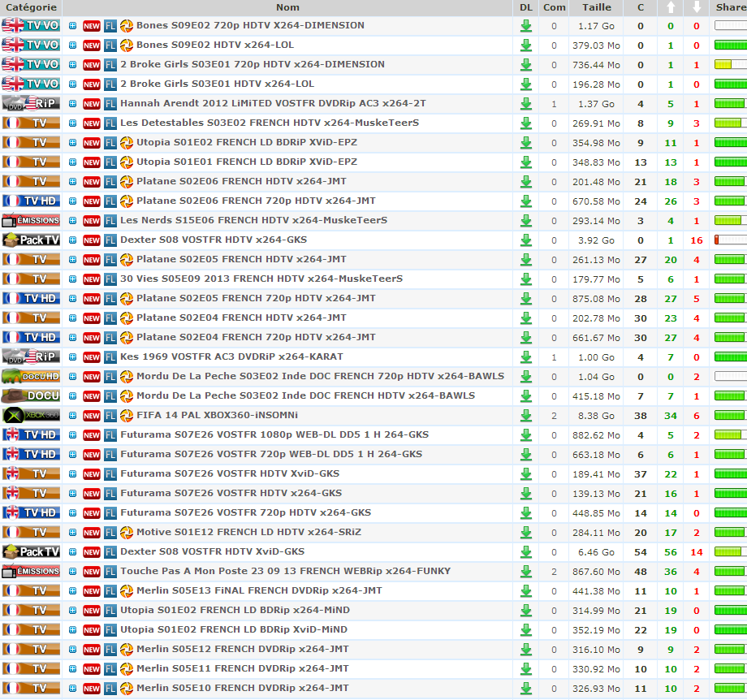Click TV HD UK-flag icon on Futurama 720p HDTV row
The height and width of the screenshot is (700, 747).
(31, 512)
